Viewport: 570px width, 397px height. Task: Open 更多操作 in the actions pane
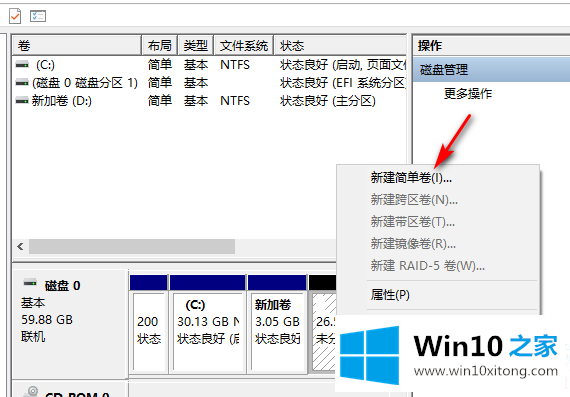(468, 94)
